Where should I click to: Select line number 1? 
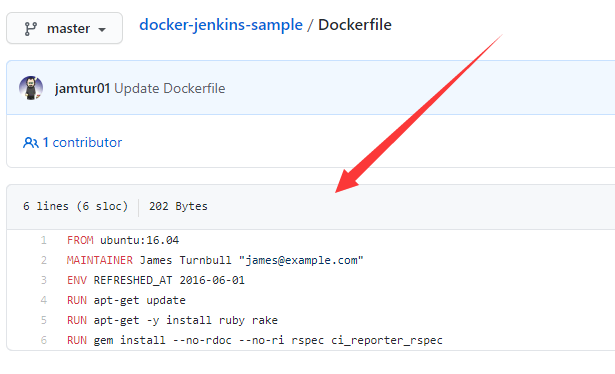point(44,240)
